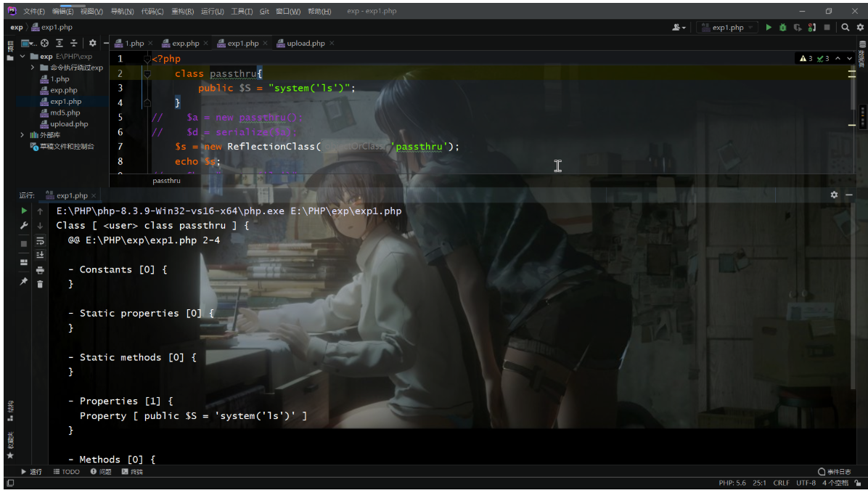Expand the 命令执行绕过exp folder

coord(33,68)
